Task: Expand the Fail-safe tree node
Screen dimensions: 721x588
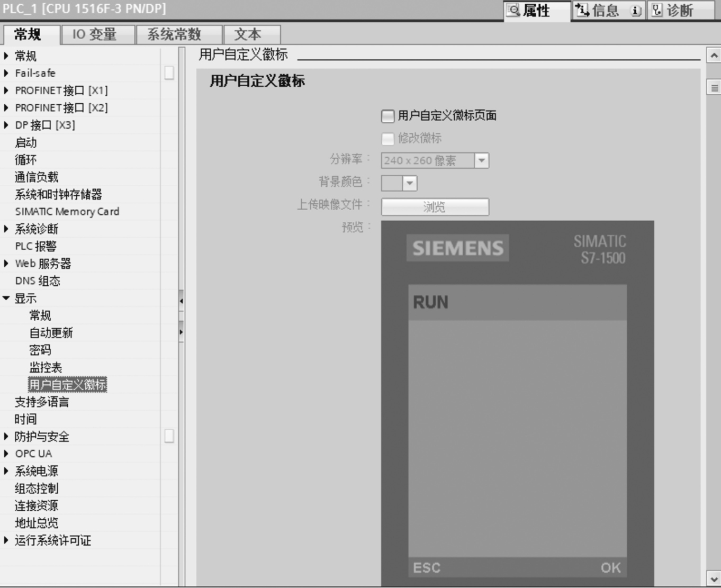Action: [6, 73]
